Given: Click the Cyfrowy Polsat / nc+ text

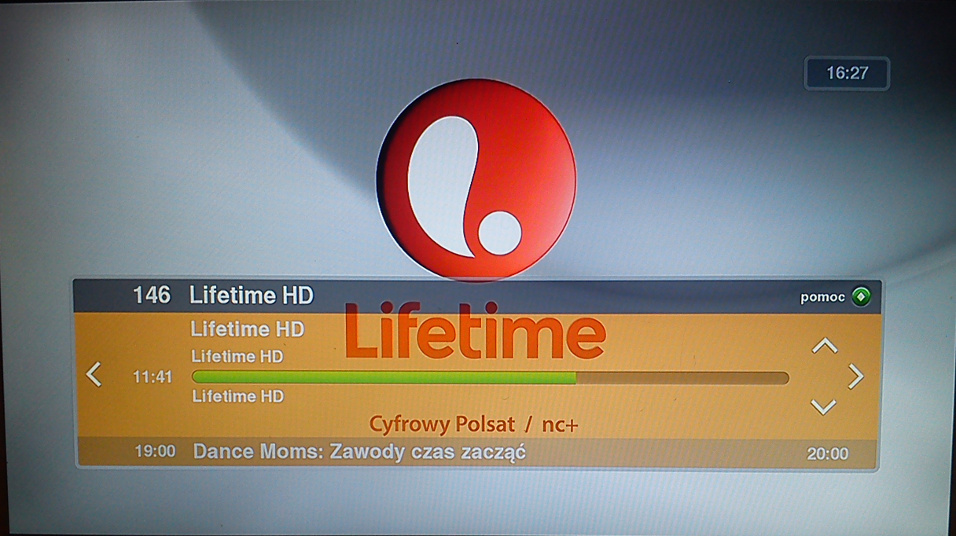Looking at the screenshot, I should (x=474, y=424).
